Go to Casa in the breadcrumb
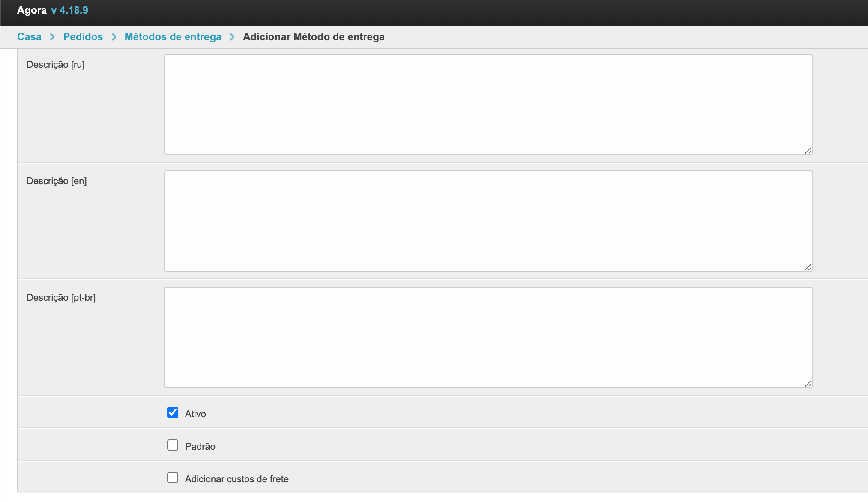Image resolution: width=868 pixels, height=502 pixels. [29, 37]
